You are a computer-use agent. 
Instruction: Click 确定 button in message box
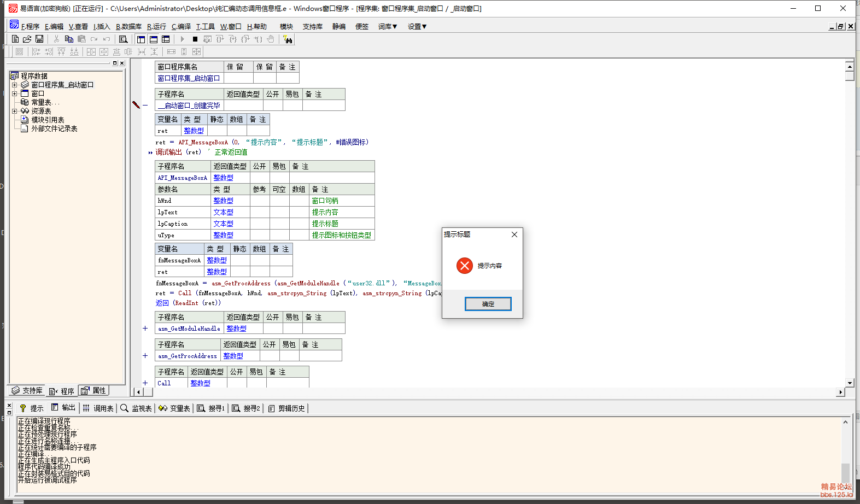coord(488,304)
